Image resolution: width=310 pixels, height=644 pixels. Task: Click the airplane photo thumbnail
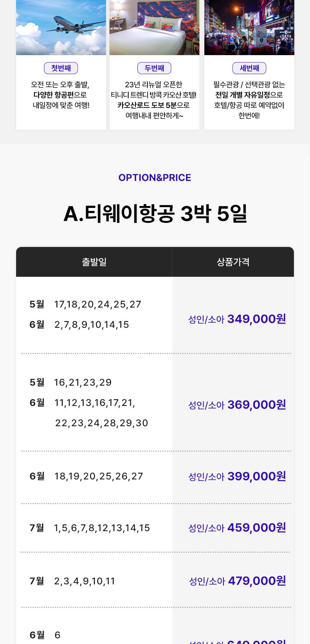[61, 28]
